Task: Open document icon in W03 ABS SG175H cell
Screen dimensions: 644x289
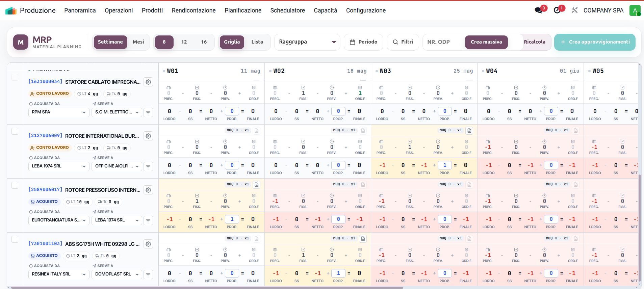Action: tap(469, 239)
